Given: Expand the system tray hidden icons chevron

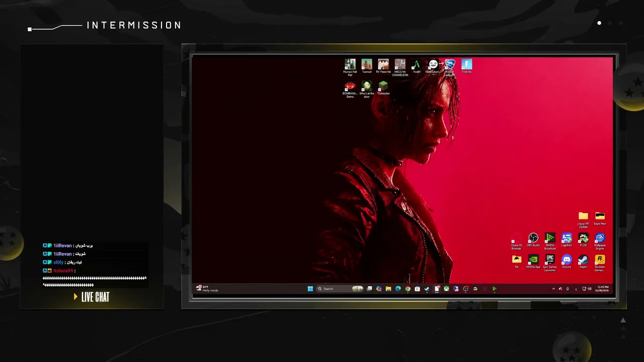Looking at the screenshot, I should 553,289.
